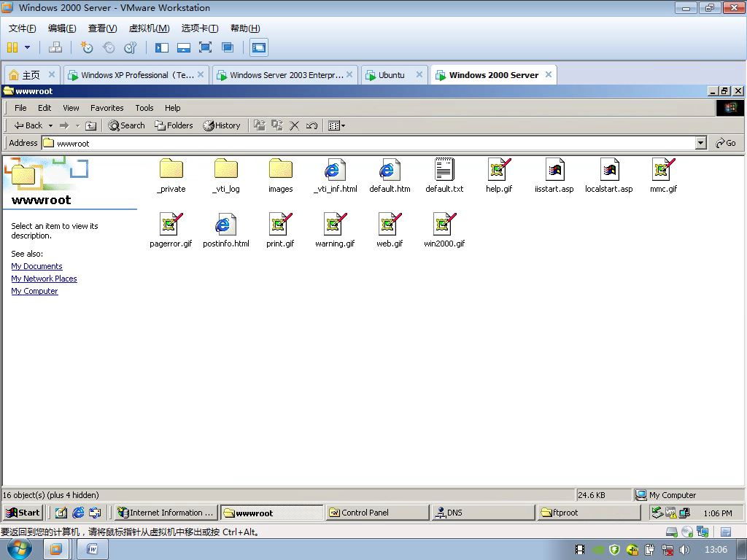Open VMware 虚拟机(M) menu
Screen dimensions: 747x560
pyautogui.click(x=149, y=28)
